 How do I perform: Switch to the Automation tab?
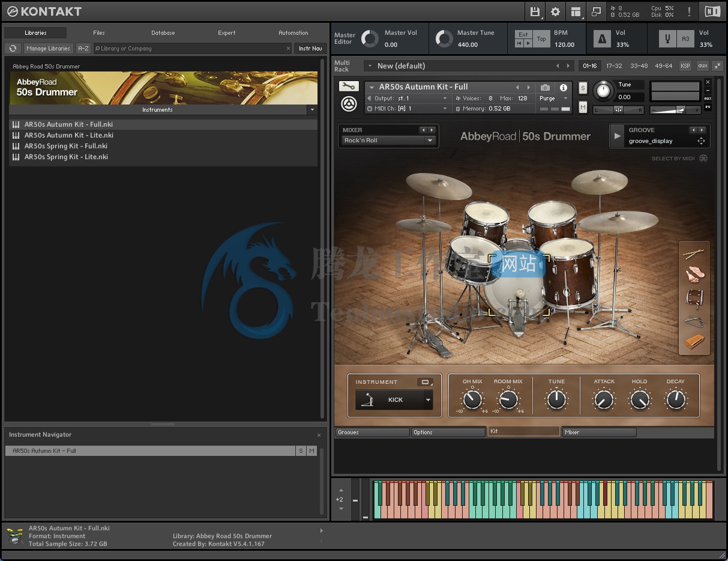pos(293,33)
